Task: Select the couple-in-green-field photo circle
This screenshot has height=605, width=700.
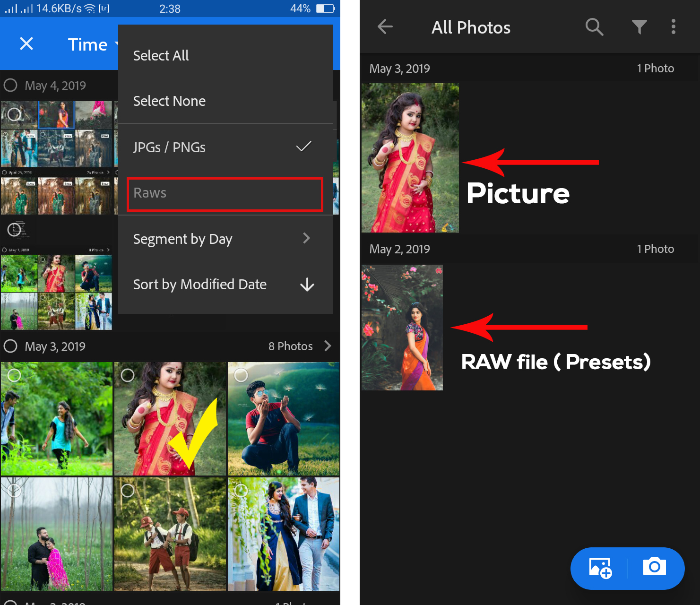Action: tap(14, 375)
